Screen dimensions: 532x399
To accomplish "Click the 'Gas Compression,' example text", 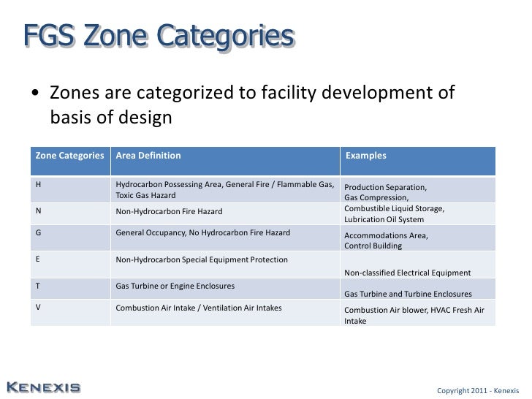I will pos(376,197).
